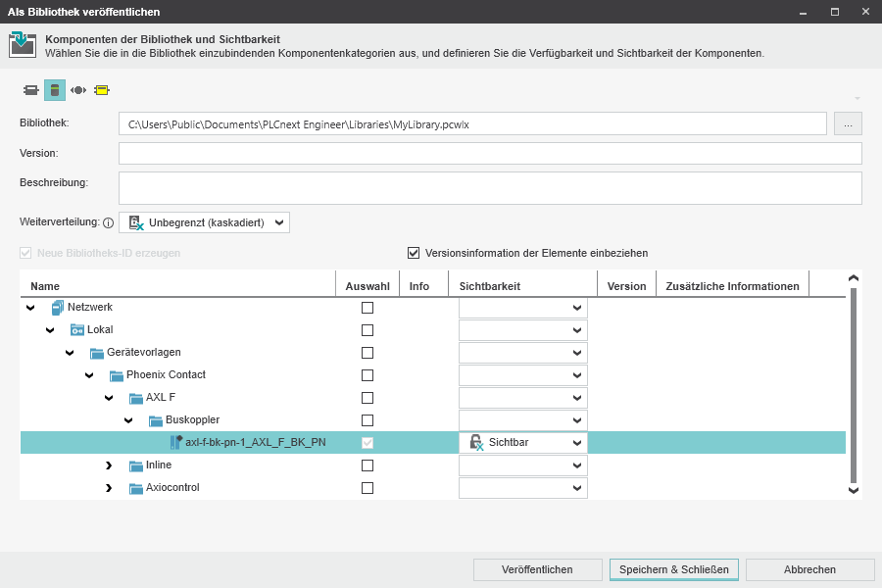Collapse the Buskoppler tree node
The width and height of the screenshot is (882, 588).
coord(128,420)
